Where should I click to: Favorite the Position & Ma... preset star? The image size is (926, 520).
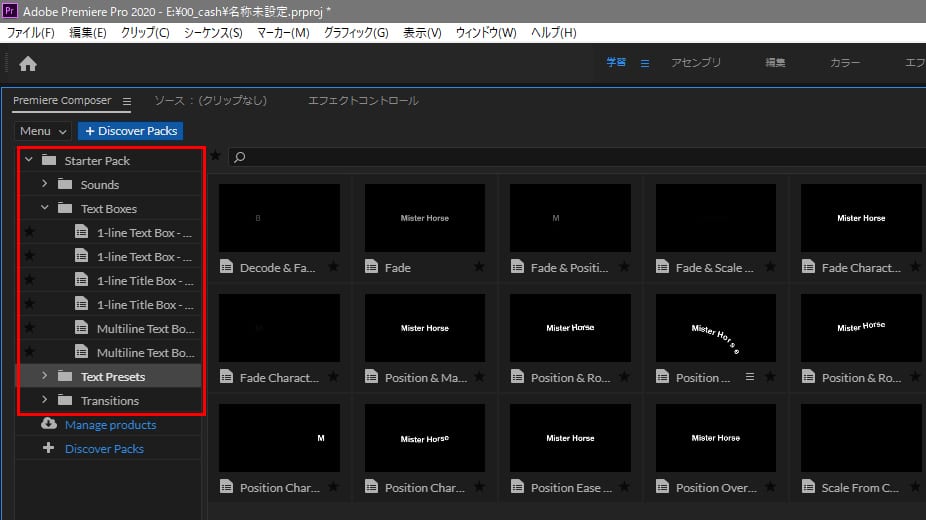point(479,377)
